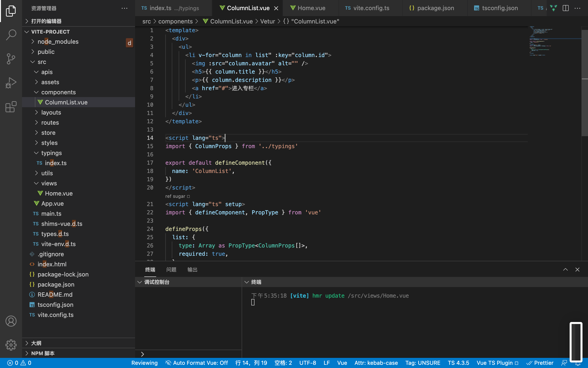This screenshot has width=588, height=368.
Task: Toggle Auto Format Vue status item
Action: 196,363
